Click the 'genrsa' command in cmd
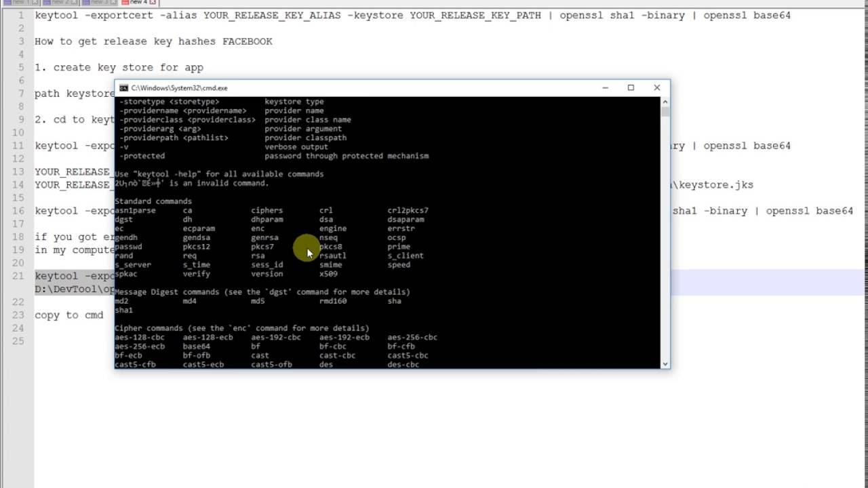Viewport: 868px width, 488px height. [x=264, y=237]
